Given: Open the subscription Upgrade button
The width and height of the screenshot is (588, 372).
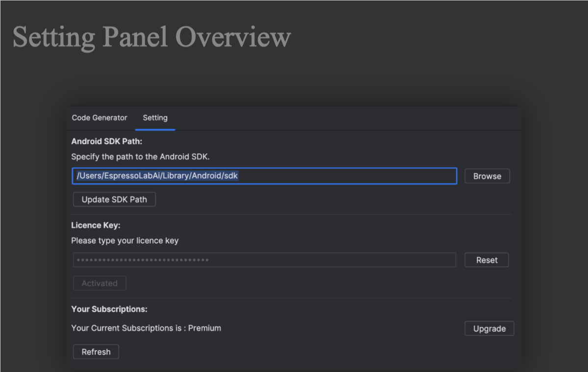Looking at the screenshot, I should [x=489, y=329].
